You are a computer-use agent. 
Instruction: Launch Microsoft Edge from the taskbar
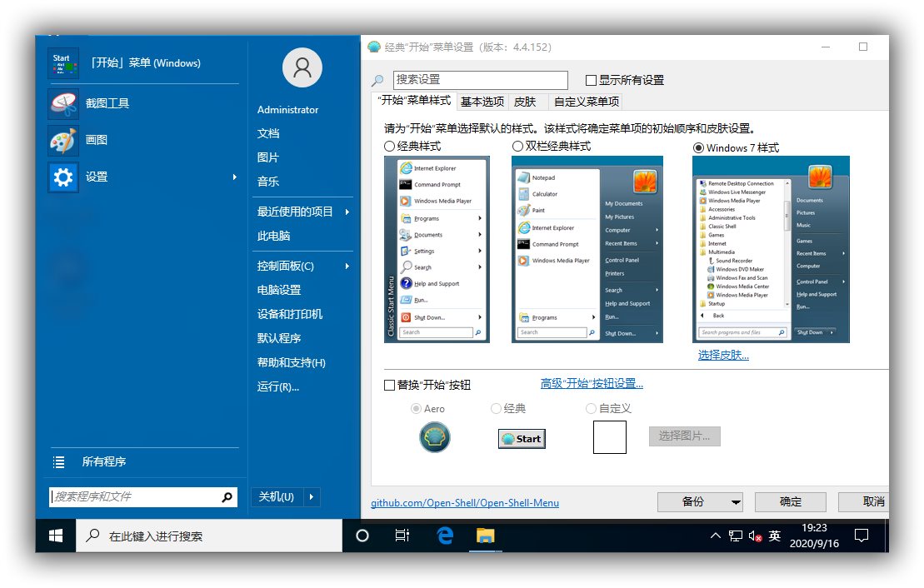(445, 536)
